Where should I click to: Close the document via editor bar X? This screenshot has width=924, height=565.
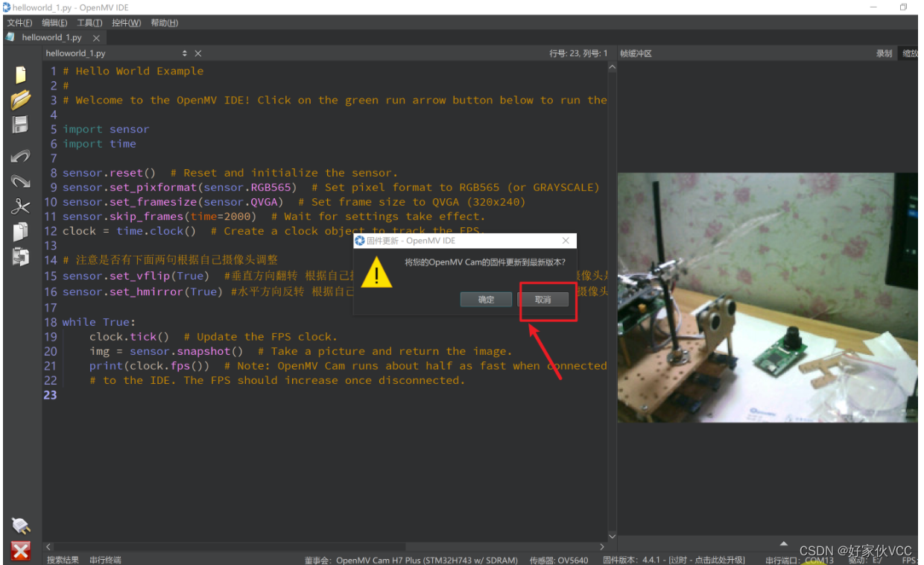tap(198, 54)
